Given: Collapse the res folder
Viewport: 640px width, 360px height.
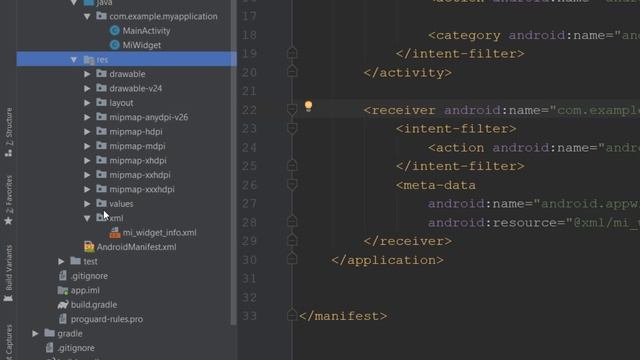Looking at the screenshot, I should point(73,60).
